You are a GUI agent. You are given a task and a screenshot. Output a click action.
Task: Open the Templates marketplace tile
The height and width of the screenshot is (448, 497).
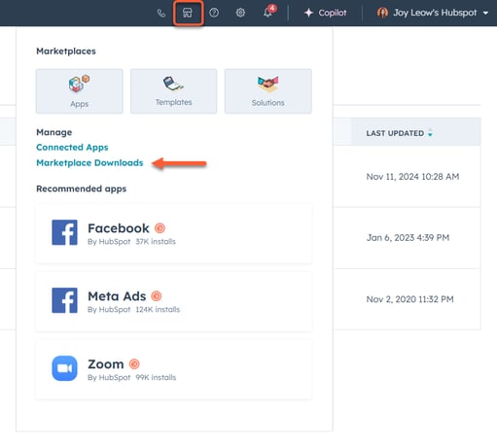[x=174, y=91]
